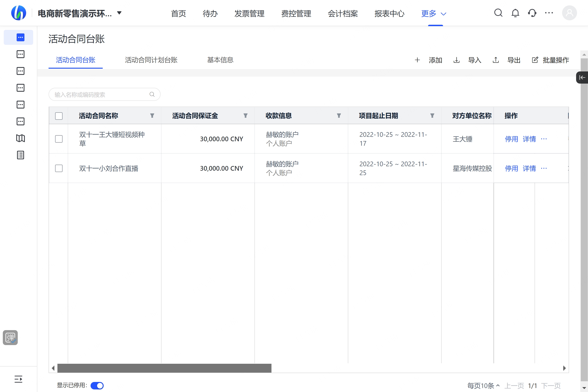Screen dimensions: 588x392
Task: Toggle the 显示已停用 switch
Action: (97, 385)
